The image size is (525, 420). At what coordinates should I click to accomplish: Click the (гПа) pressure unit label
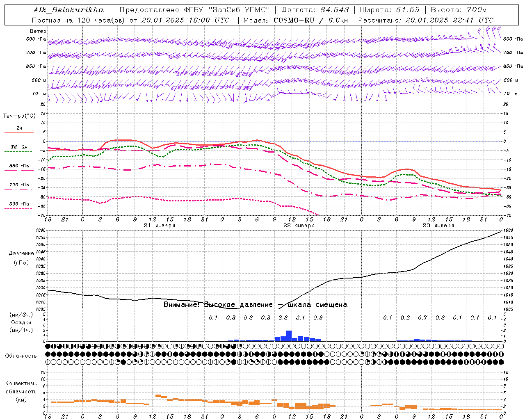(21, 262)
